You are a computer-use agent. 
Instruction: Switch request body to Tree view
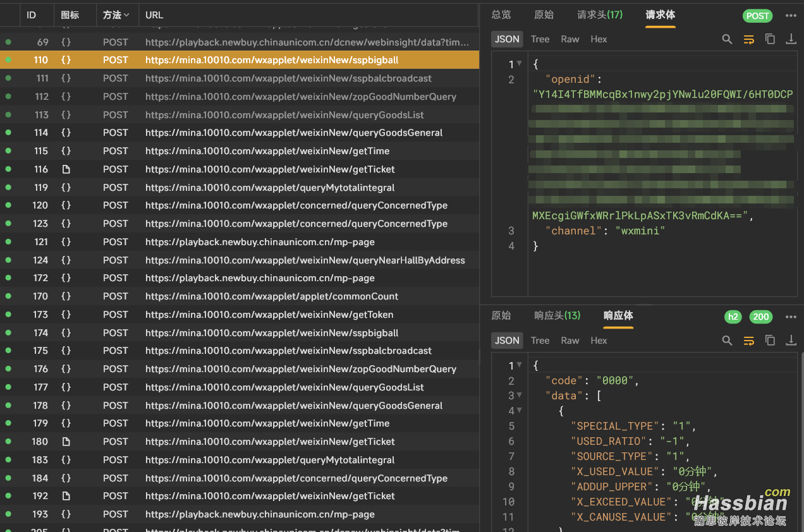coord(540,39)
